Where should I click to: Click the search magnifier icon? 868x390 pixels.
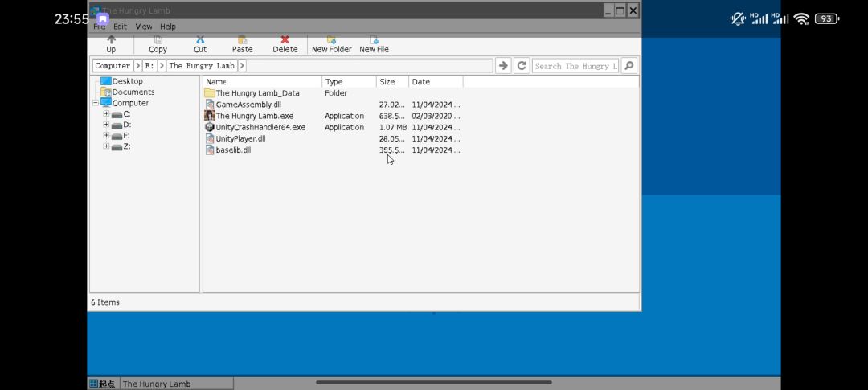pos(628,65)
